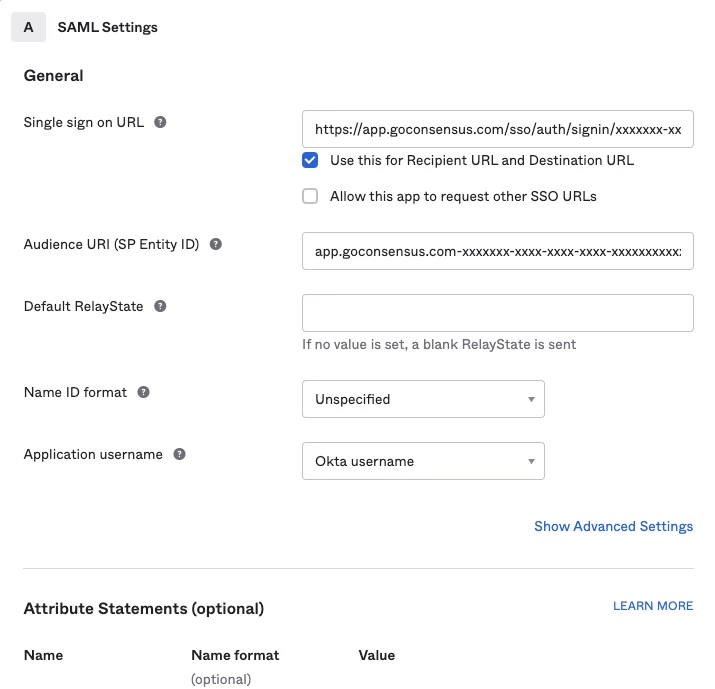
Task: Click Name ID format help icon
Action: [143, 393]
